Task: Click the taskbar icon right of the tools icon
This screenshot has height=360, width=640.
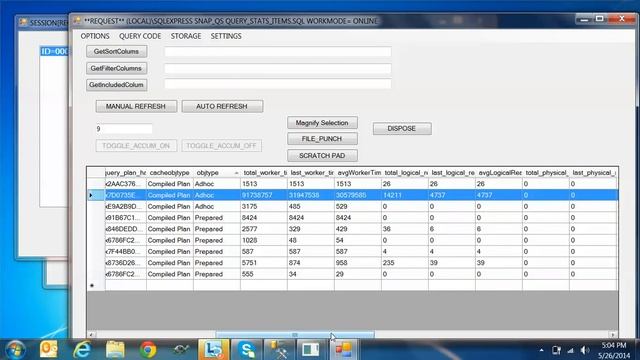Action: tap(311, 350)
